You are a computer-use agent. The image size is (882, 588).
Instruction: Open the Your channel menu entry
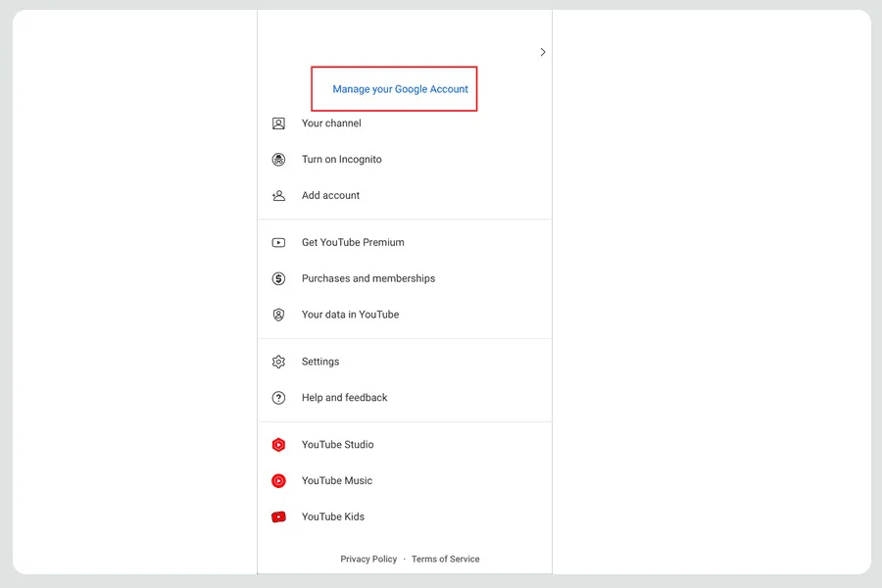(x=405, y=123)
